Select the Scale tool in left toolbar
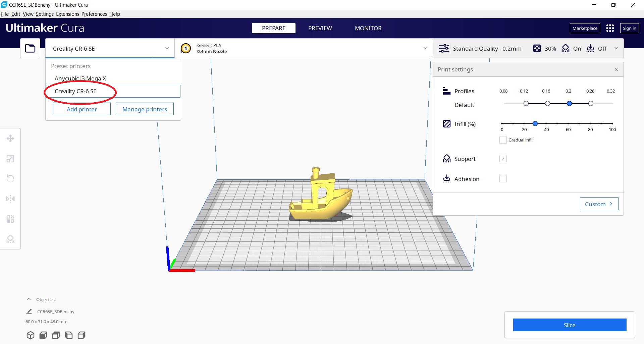 (x=10, y=159)
